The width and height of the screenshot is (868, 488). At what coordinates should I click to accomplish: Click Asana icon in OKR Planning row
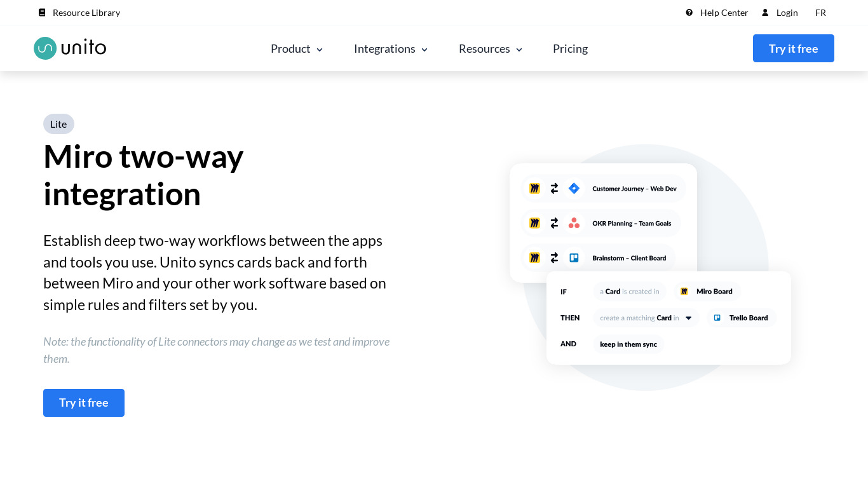click(x=574, y=223)
